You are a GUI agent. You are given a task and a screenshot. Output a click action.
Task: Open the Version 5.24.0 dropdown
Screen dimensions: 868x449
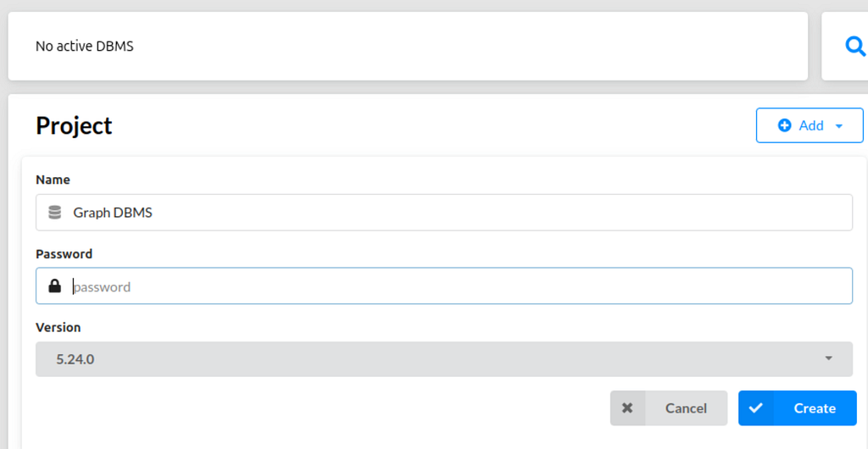click(x=444, y=359)
